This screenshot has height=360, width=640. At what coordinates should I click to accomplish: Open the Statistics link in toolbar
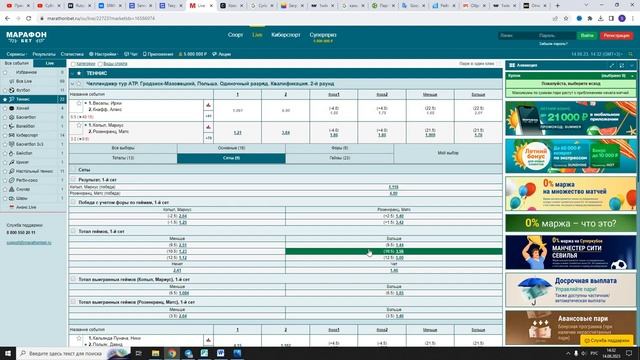tap(72, 54)
